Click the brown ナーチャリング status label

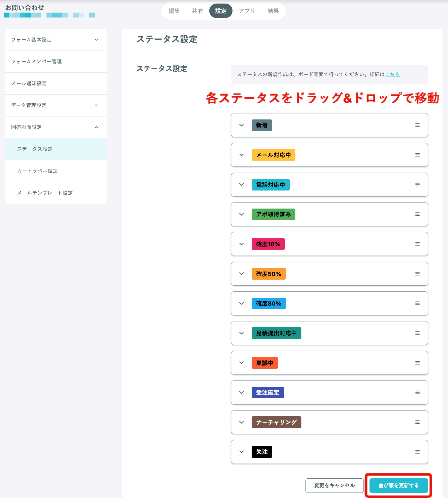click(277, 422)
